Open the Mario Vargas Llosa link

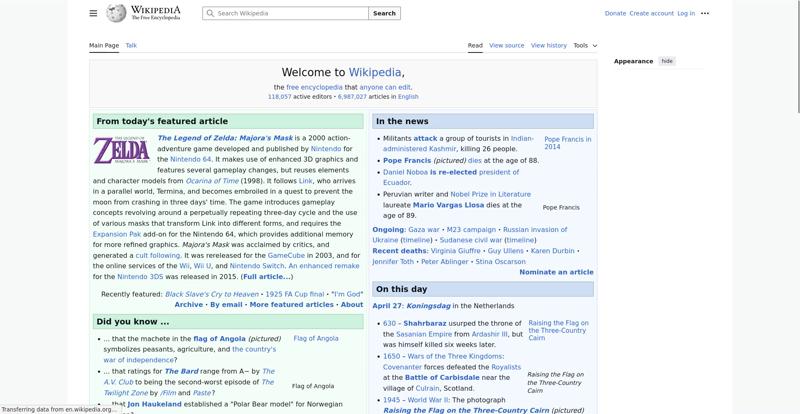click(448, 205)
